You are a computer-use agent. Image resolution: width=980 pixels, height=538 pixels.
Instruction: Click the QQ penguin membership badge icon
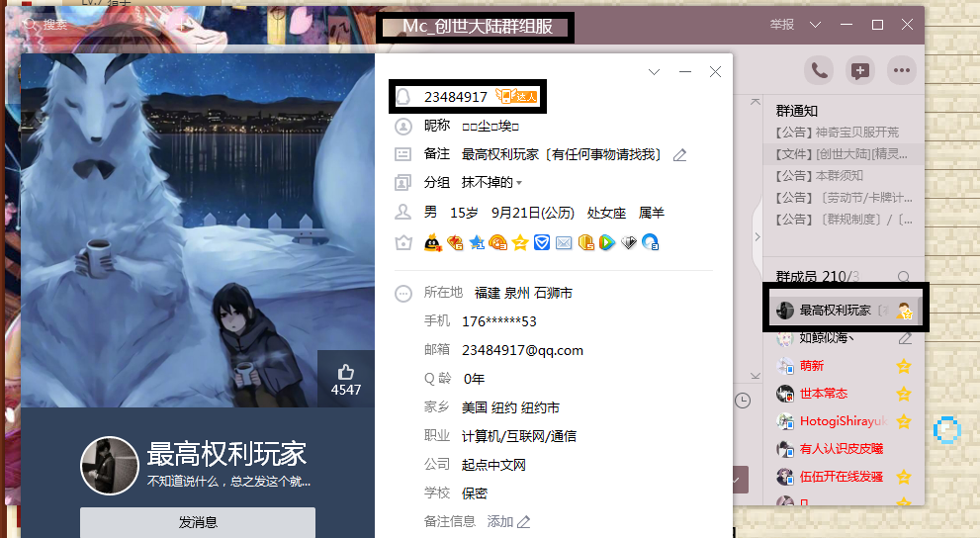tap(432, 242)
